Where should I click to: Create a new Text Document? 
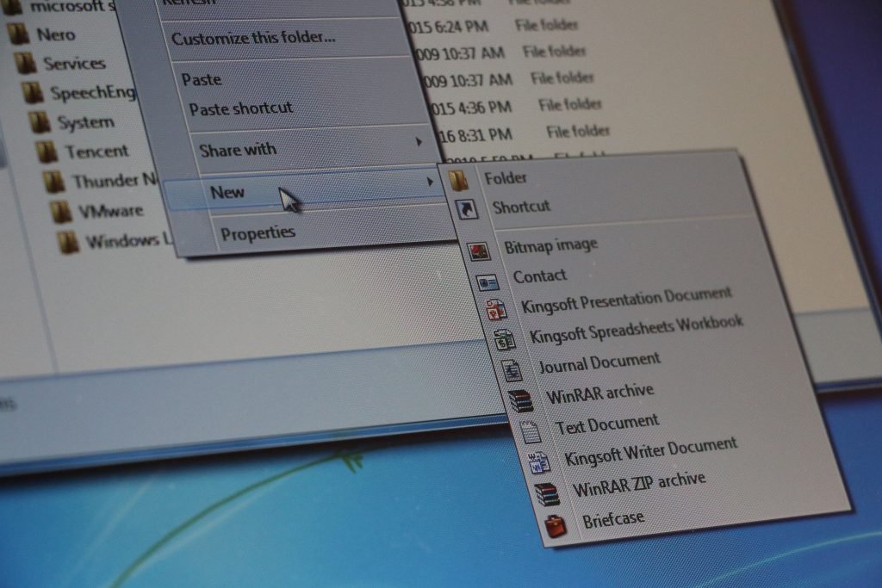point(606,424)
